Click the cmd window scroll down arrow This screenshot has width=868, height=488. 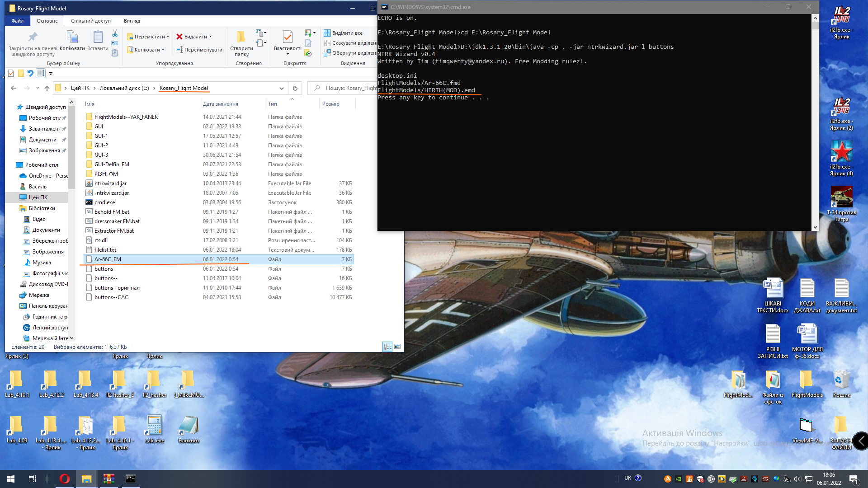[815, 227]
